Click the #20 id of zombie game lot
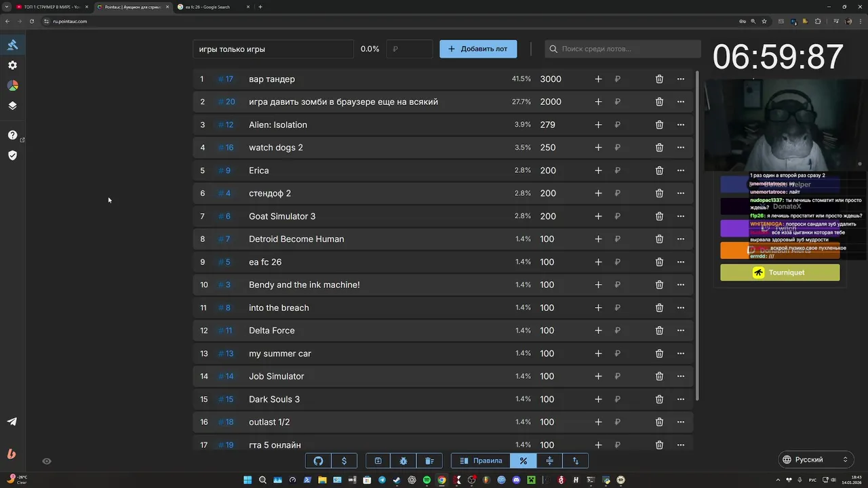Viewport: 868px width, 488px height. [226, 102]
